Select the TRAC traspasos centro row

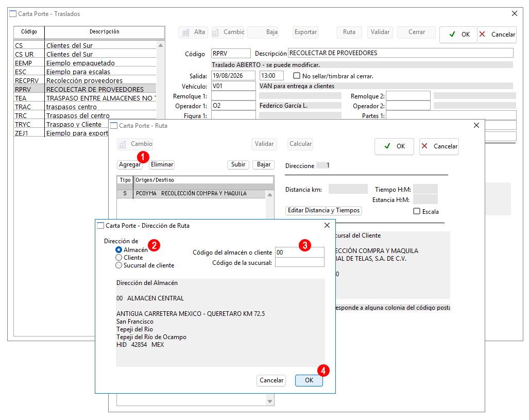(x=85, y=107)
